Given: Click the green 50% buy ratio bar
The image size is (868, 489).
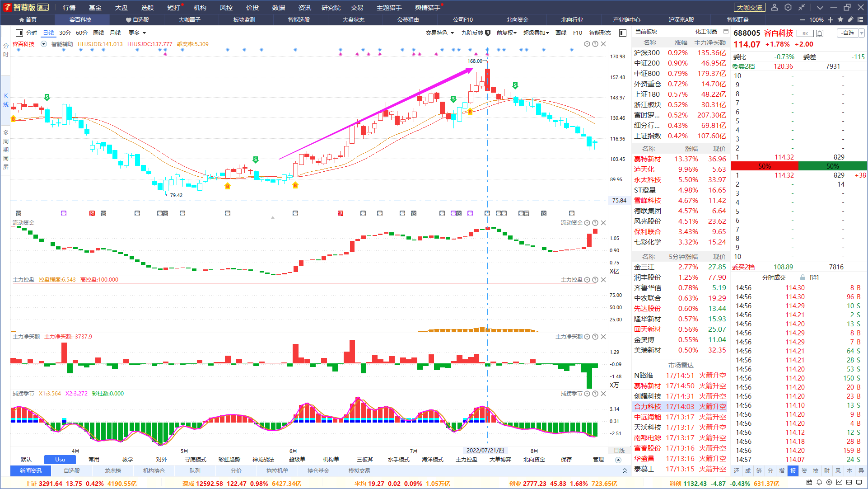Looking at the screenshot, I should pos(833,166).
